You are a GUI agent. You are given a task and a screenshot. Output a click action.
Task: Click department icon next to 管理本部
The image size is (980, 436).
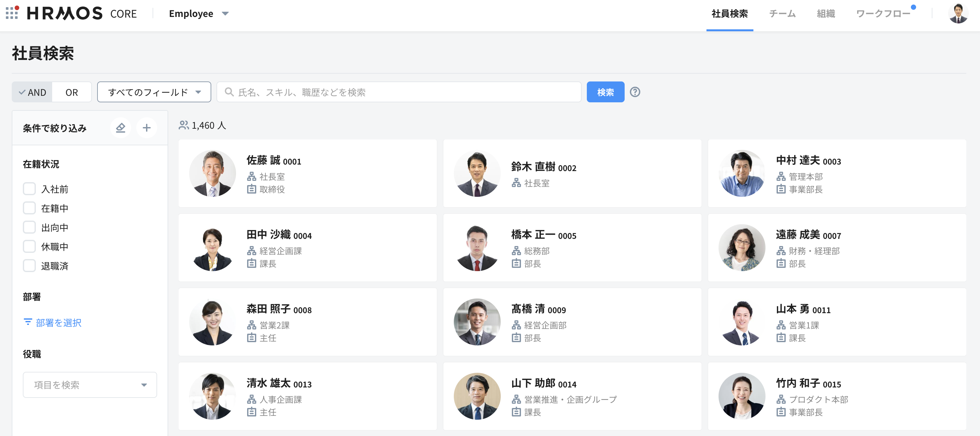pos(781,176)
